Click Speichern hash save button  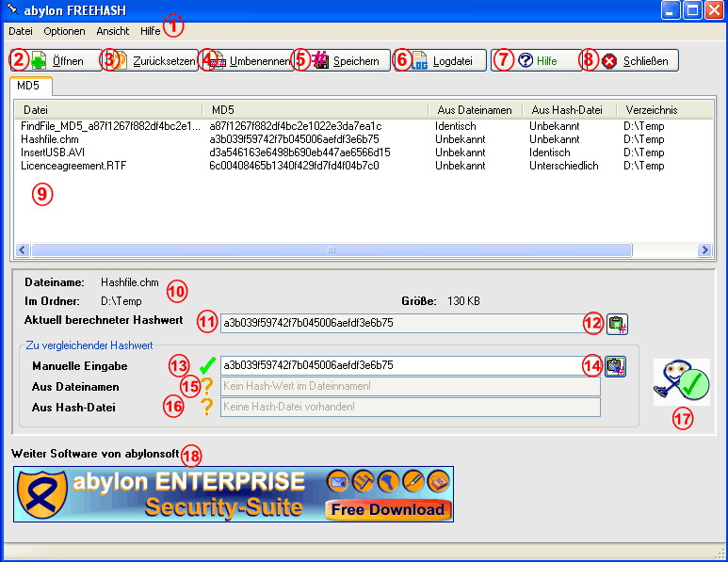pos(344,61)
